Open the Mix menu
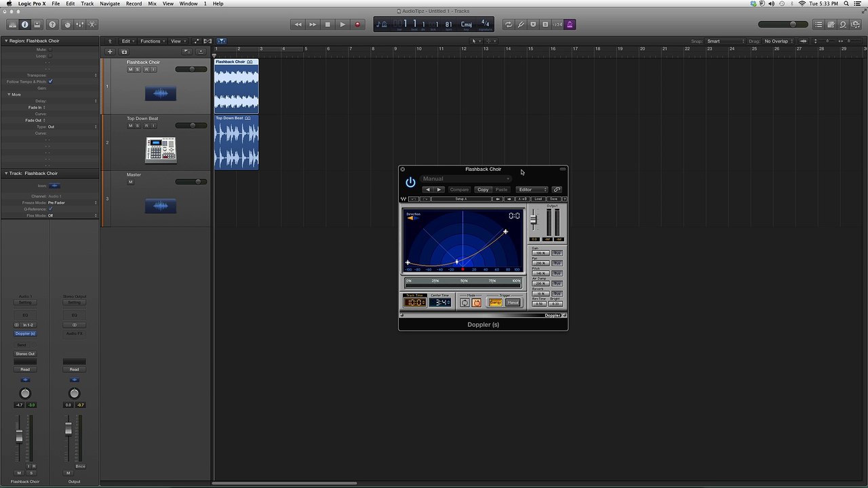 [152, 3]
